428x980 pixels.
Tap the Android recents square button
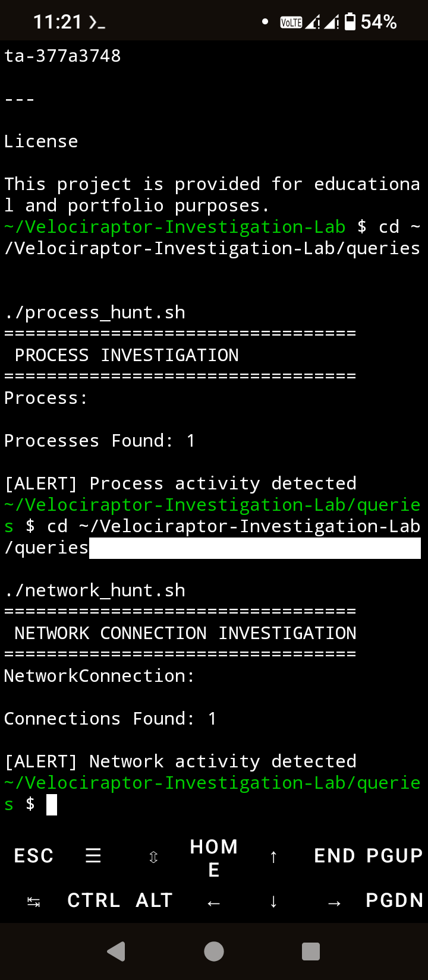point(311,951)
